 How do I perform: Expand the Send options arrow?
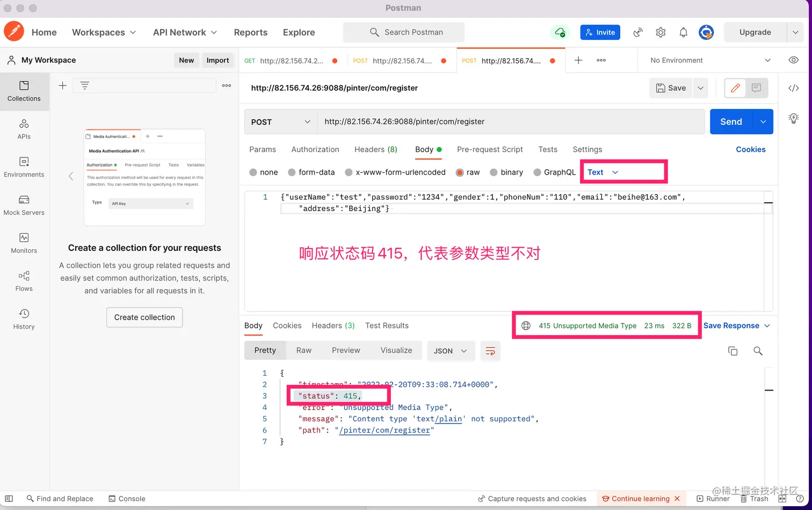coord(763,122)
